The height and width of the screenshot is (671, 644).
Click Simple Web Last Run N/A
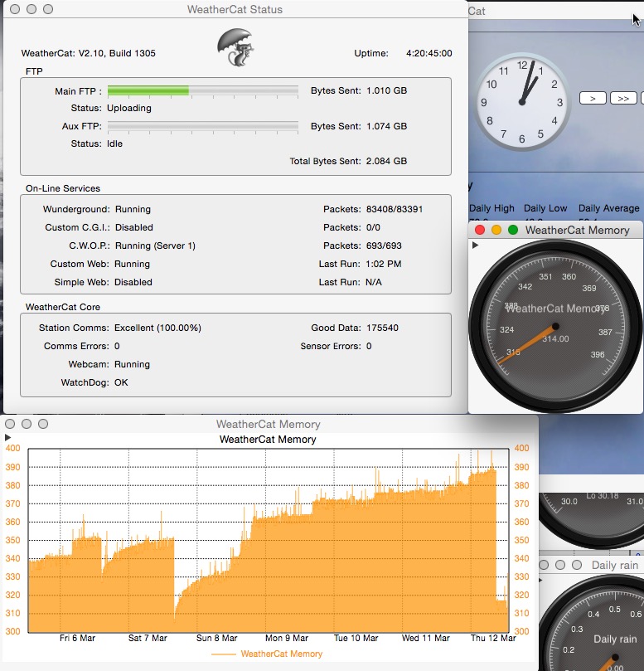(374, 282)
